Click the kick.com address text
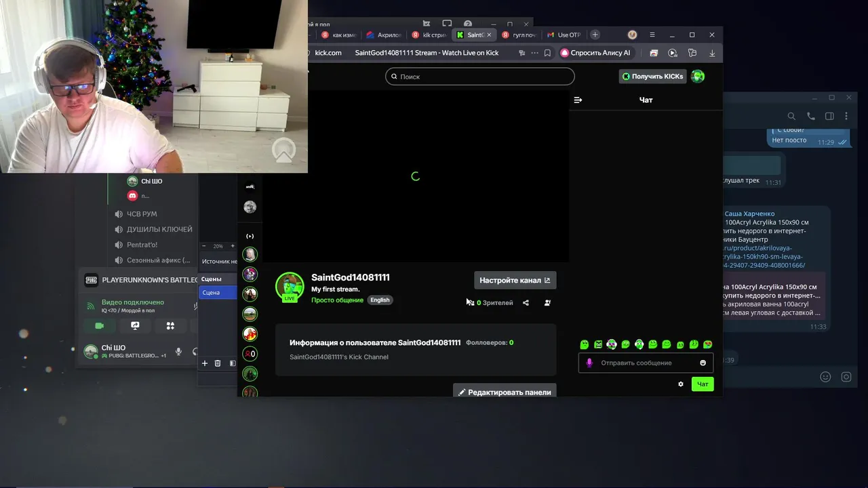This screenshot has width=868, height=488. (328, 53)
